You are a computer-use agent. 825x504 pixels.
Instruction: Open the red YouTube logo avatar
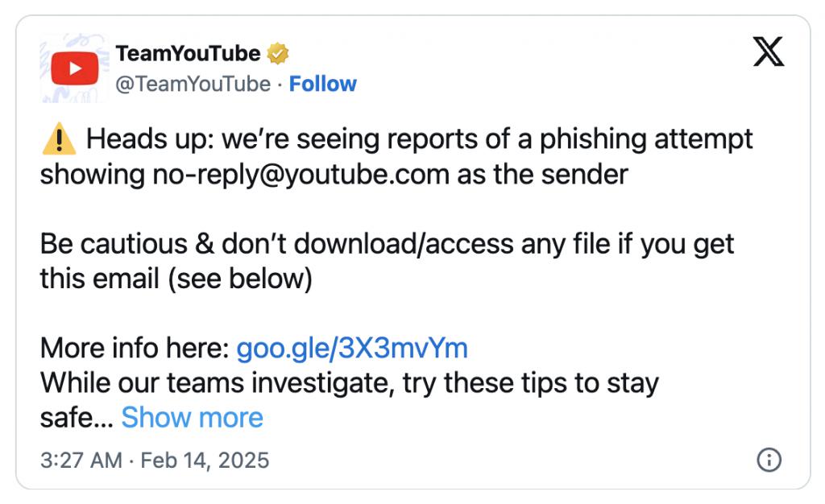click(x=74, y=68)
